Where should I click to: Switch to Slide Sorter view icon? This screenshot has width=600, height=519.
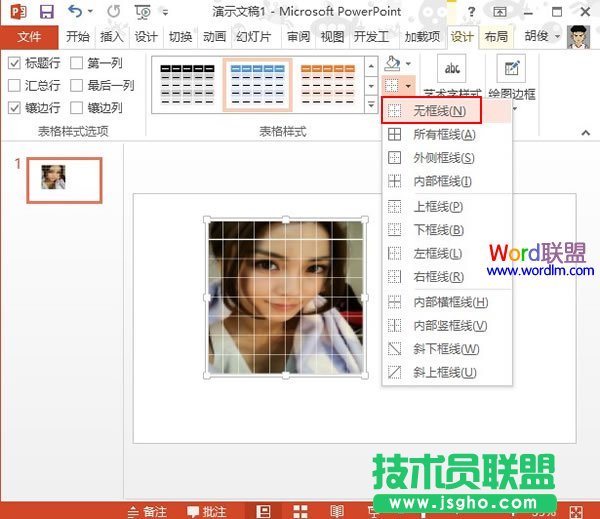coord(300,511)
